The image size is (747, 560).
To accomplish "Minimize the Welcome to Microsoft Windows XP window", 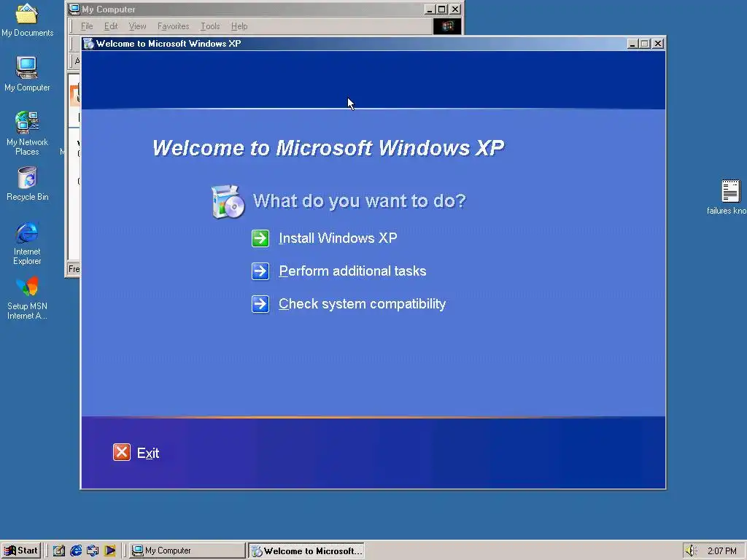I will pyautogui.click(x=632, y=43).
